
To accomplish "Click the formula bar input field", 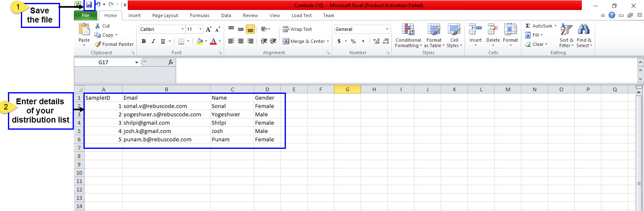I will (x=406, y=70).
